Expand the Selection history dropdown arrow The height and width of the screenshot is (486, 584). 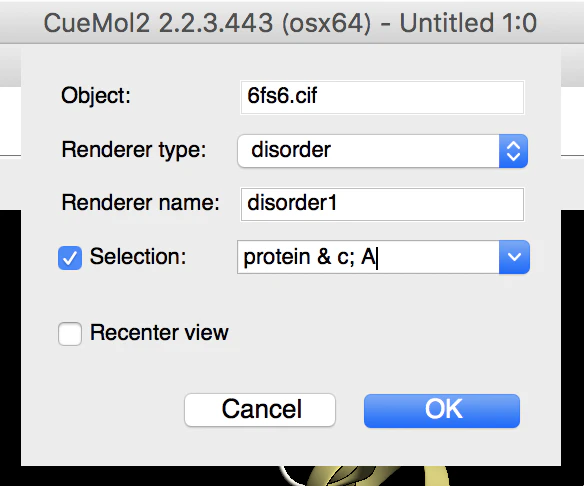(x=514, y=257)
